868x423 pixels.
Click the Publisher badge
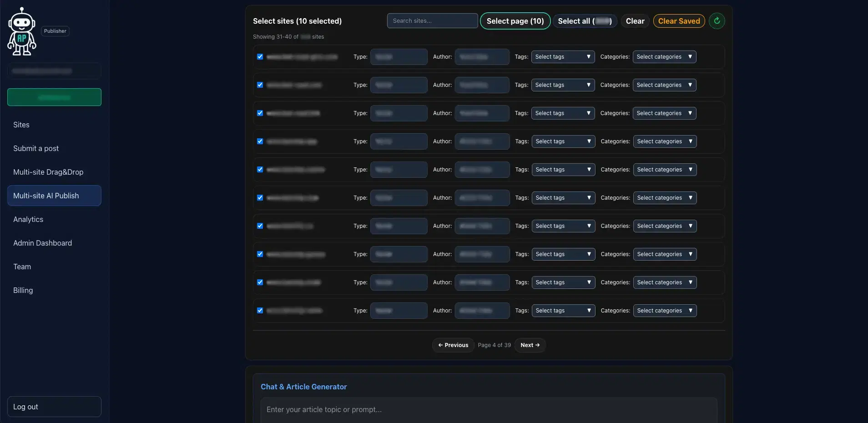coord(55,31)
